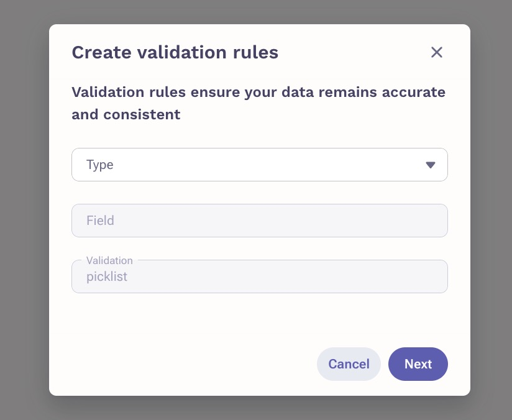Screen dimensions: 512x420
Task: Focus the Field input box
Action: 260,221
